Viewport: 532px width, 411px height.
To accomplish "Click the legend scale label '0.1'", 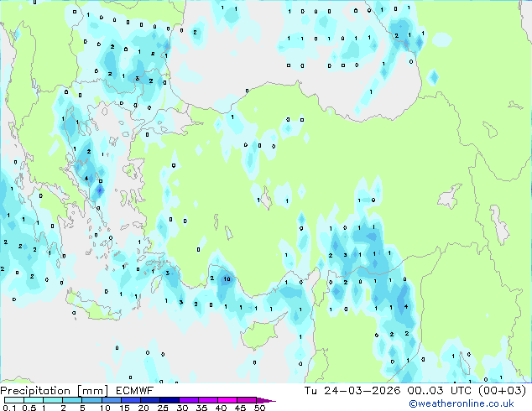I will click(x=9, y=408).
